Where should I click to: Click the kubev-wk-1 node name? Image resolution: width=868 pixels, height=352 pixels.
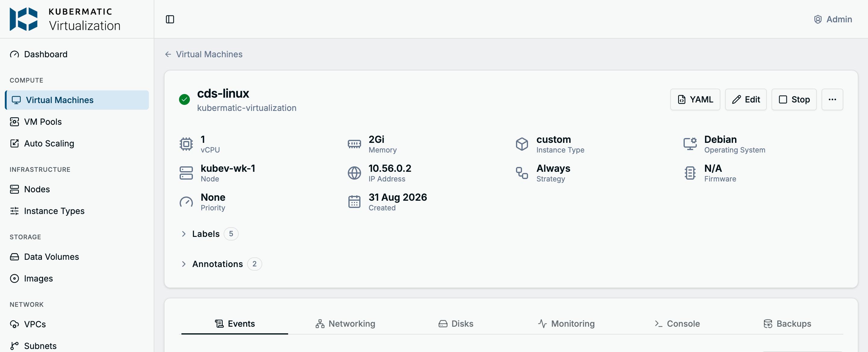click(x=228, y=168)
